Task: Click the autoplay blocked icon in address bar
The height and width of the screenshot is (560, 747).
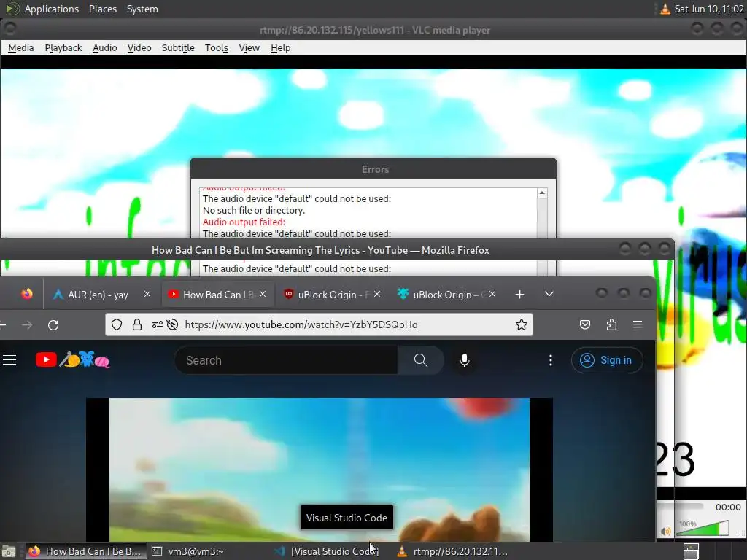Action: coord(172,324)
